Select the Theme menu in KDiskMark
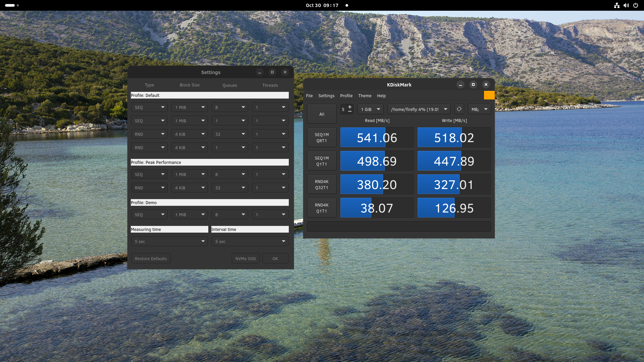This screenshot has height=362, width=644. [x=365, y=96]
